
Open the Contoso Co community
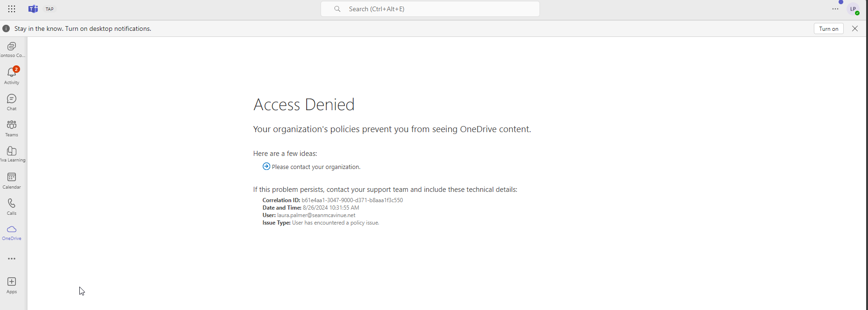point(11,49)
